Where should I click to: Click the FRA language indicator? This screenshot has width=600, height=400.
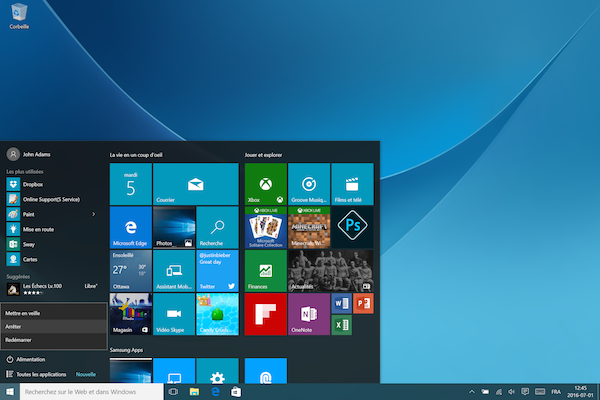click(x=556, y=392)
